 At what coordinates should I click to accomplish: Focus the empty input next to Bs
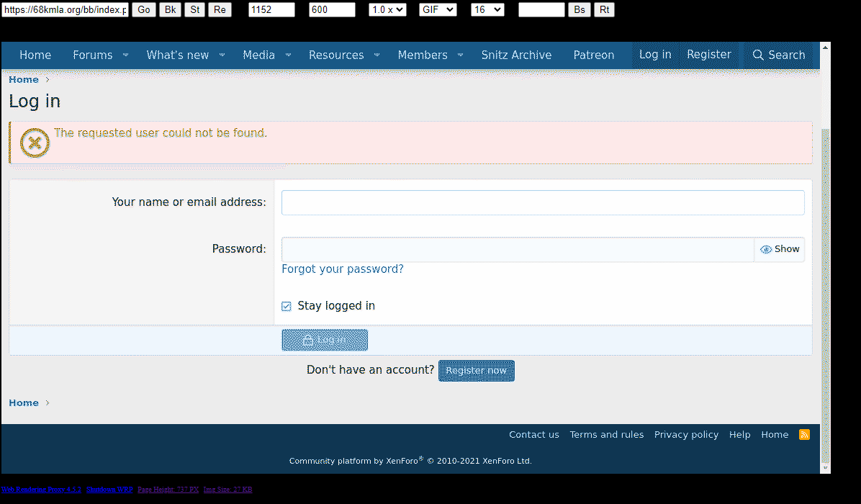(541, 9)
